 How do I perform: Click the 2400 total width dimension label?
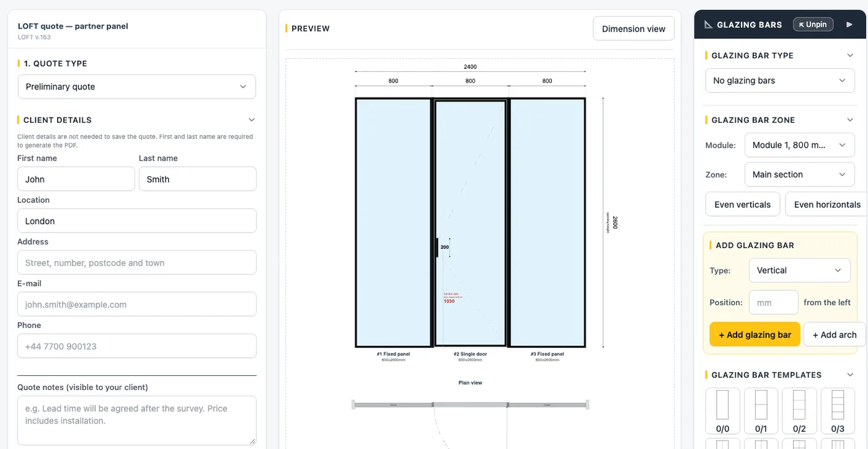471,67
